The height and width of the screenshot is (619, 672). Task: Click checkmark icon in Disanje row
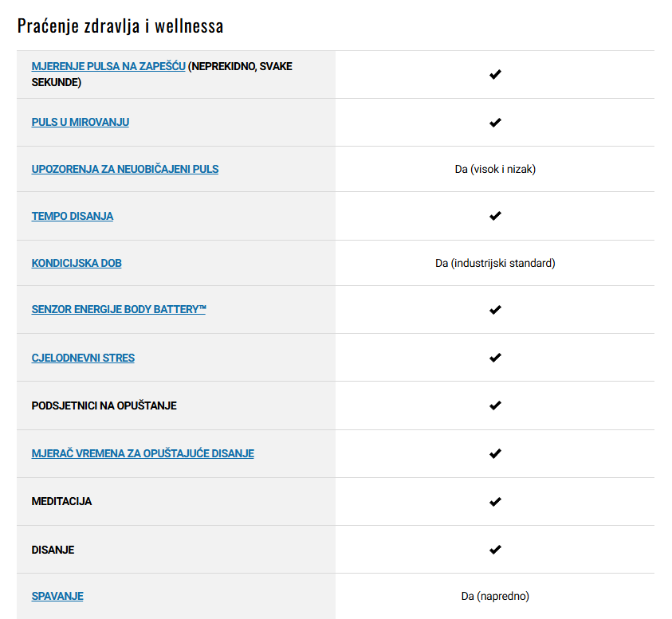495,550
